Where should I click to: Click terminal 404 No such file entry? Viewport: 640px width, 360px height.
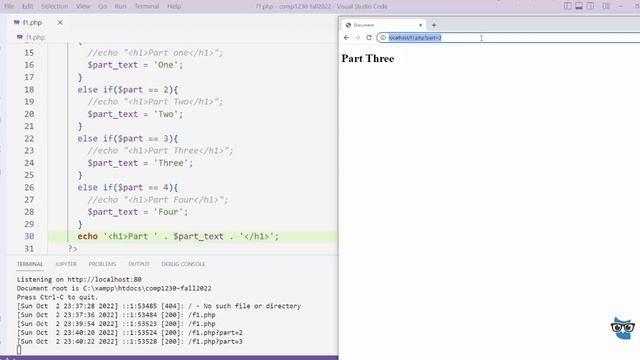pos(159,306)
